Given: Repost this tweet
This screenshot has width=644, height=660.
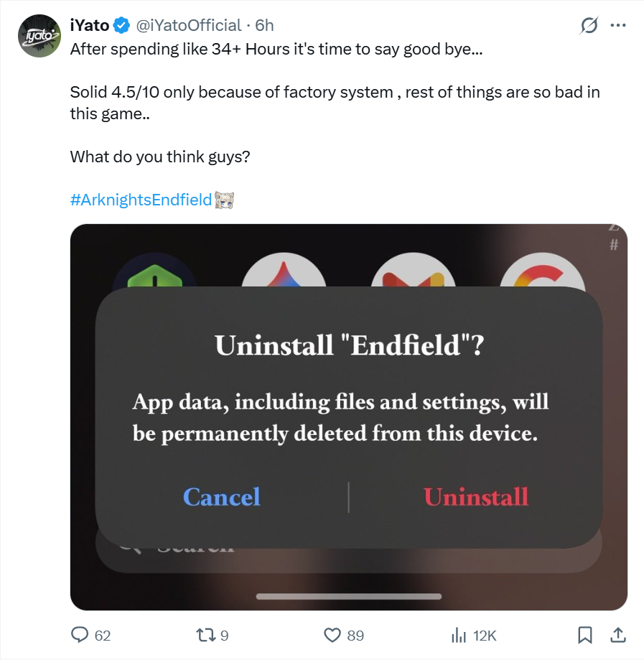Looking at the screenshot, I should tap(205, 635).
